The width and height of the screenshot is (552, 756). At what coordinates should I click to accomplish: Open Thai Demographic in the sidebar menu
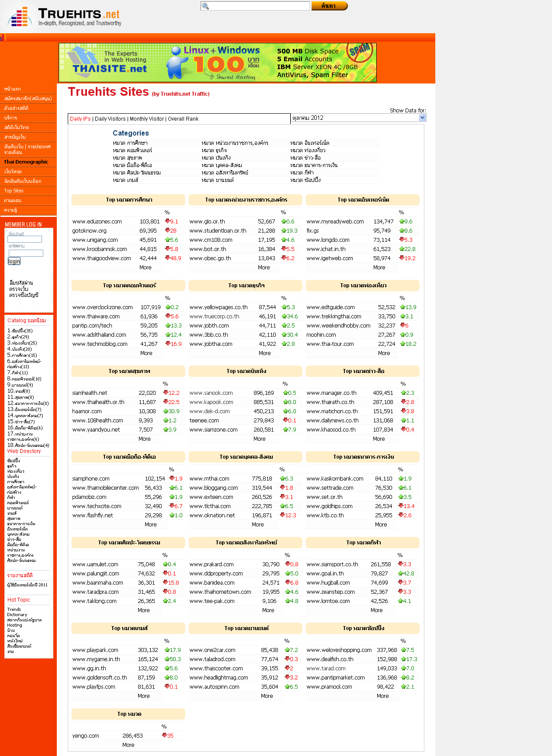26,162
